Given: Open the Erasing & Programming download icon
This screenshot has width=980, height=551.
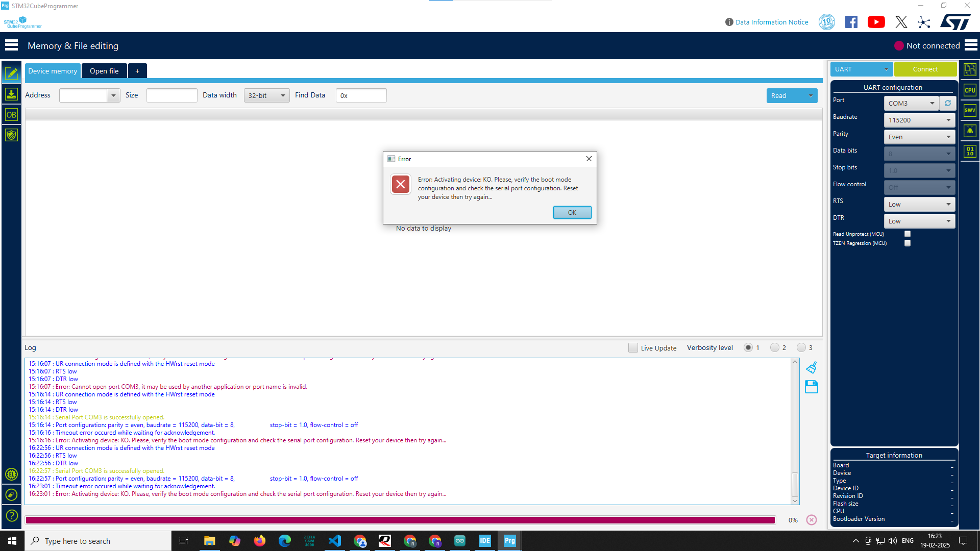Looking at the screenshot, I should tap(11, 94).
